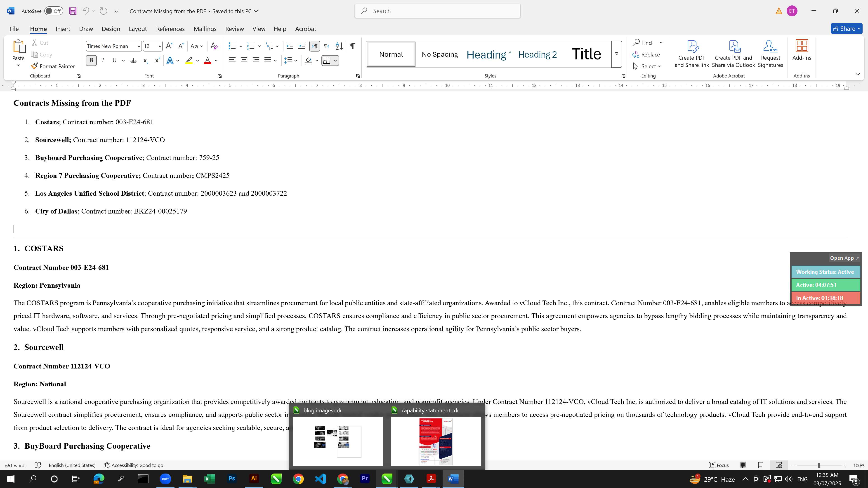Toggle Strikethrough formatting
This screenshot has height=488, width=868.
tap(133, 61)
